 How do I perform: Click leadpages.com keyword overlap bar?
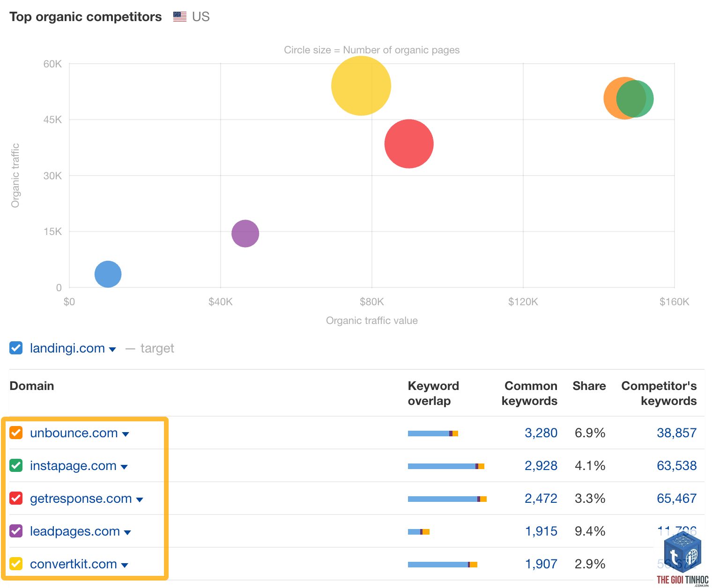[x=419, y=532]
